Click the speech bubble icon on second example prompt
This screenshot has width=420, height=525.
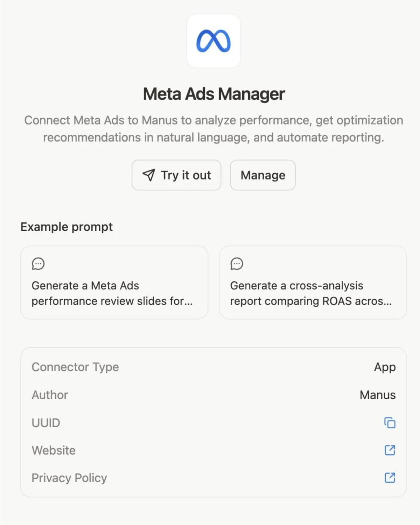coord(237,264)
